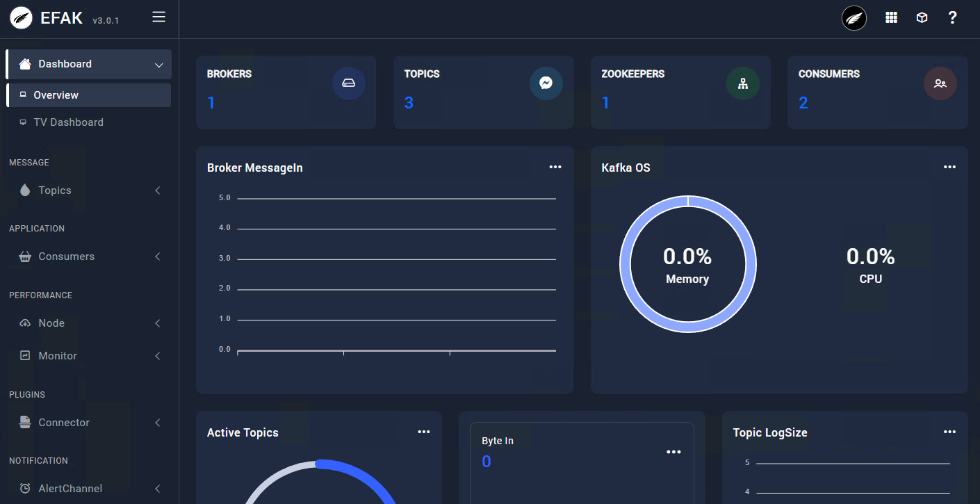Viewport: 980px width, 504px height.
Task: Click the Monitor chart icon in sidebar
Action: click(x=25, y=355)
